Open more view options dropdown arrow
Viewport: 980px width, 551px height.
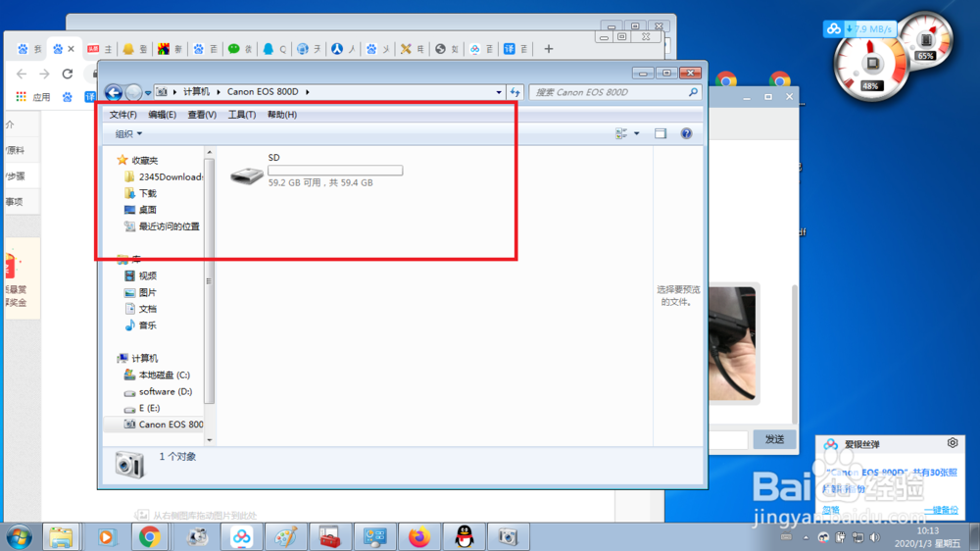[x=636, y=133]
